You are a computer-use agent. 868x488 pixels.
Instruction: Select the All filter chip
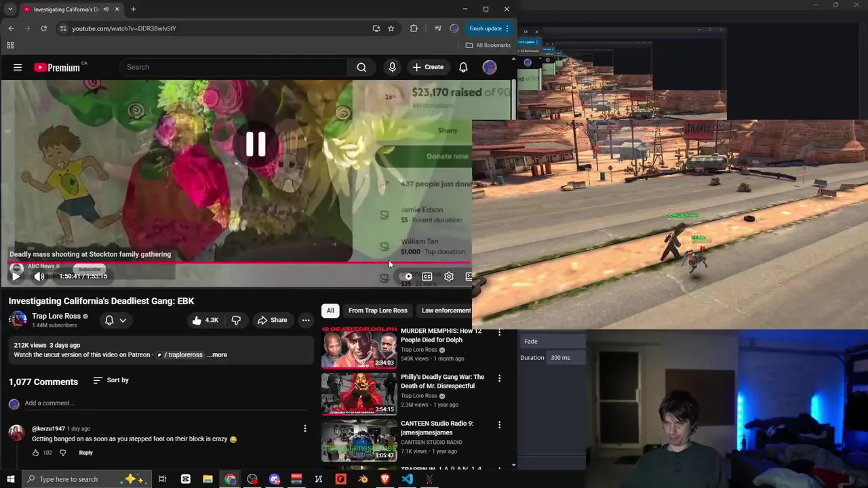tap(330, 310)
